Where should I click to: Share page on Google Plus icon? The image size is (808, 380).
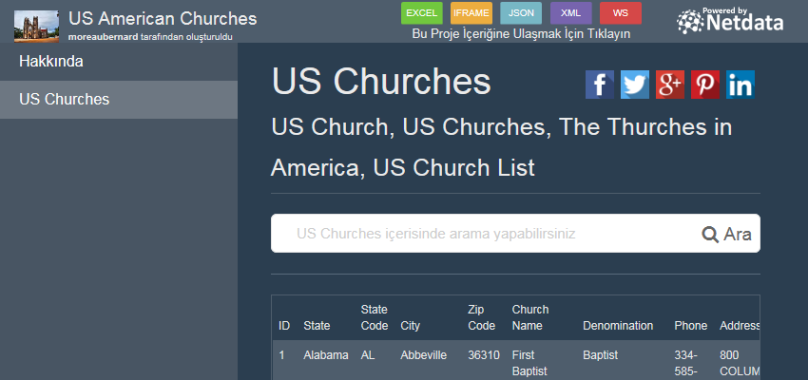click(670, 85)
